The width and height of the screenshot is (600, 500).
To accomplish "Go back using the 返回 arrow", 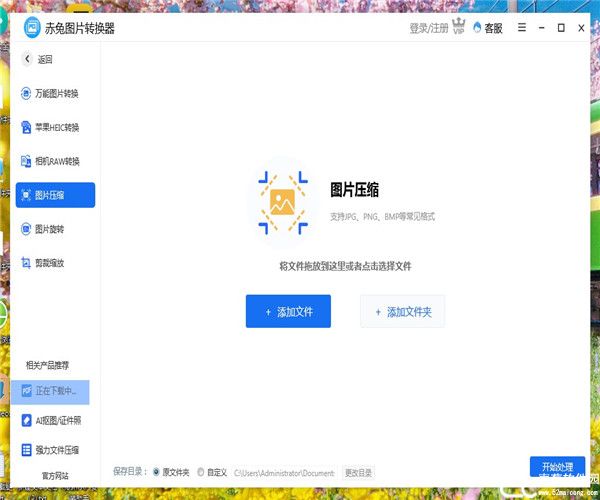I will pos(28,59).
